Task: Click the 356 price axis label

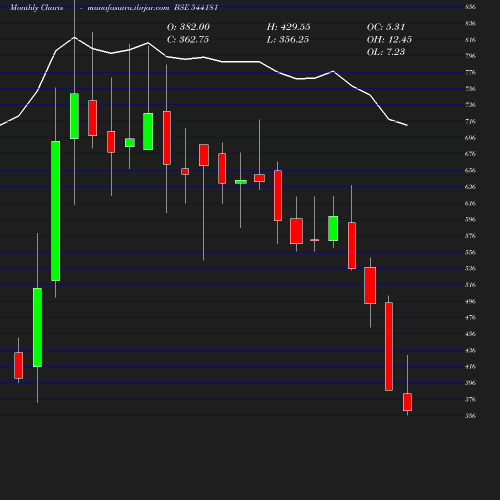Action: (x=470, y=416)
